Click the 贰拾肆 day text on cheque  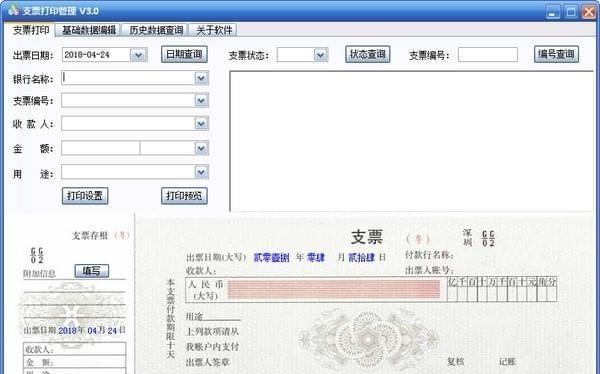(361, 258)
